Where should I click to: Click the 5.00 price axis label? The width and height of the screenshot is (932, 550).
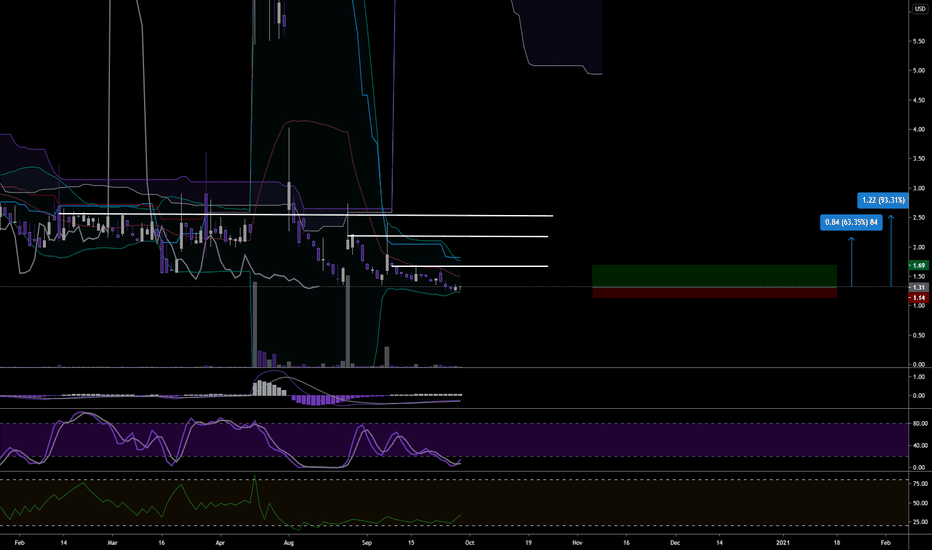point(918,70)
